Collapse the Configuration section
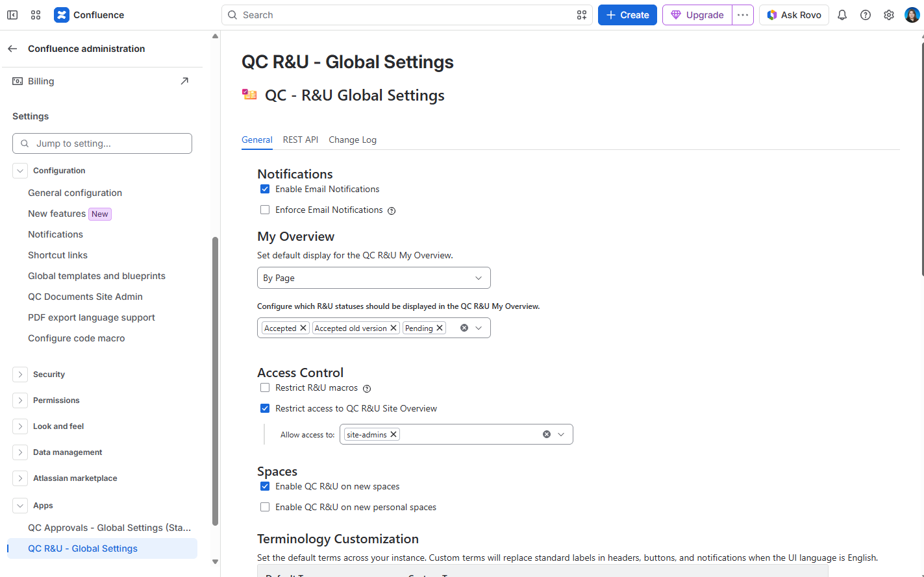Screen dimensions: 924x577 click(20, 171)
